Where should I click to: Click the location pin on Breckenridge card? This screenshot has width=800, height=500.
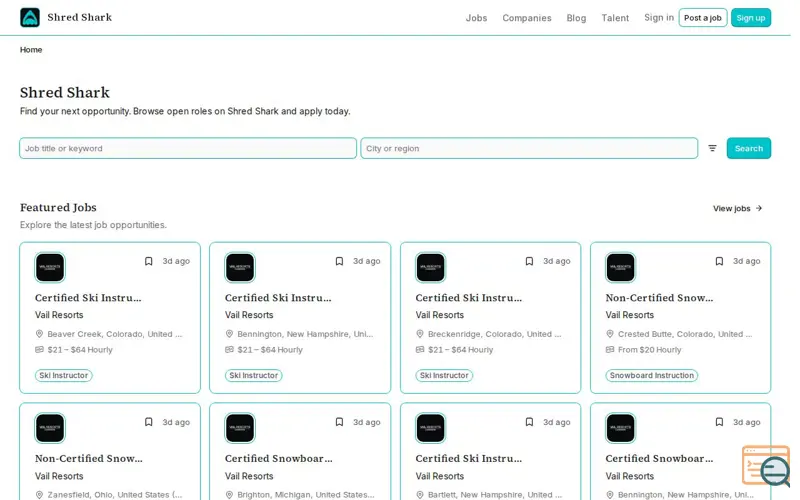click(x=420, y=334)
